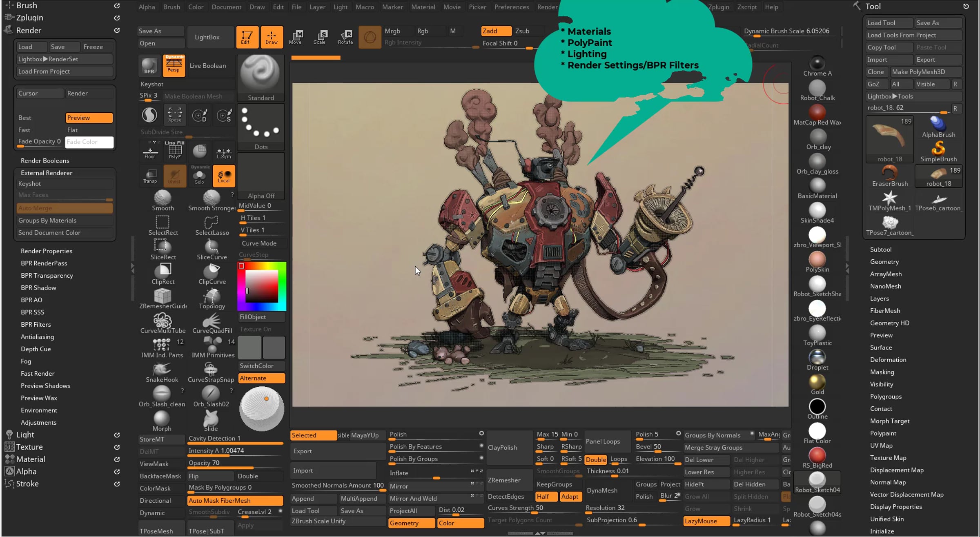Image resolution: width=980 pixels, height=537 pixels.
Task: Click the BPR render icon
Action: [x=149, y=66]
